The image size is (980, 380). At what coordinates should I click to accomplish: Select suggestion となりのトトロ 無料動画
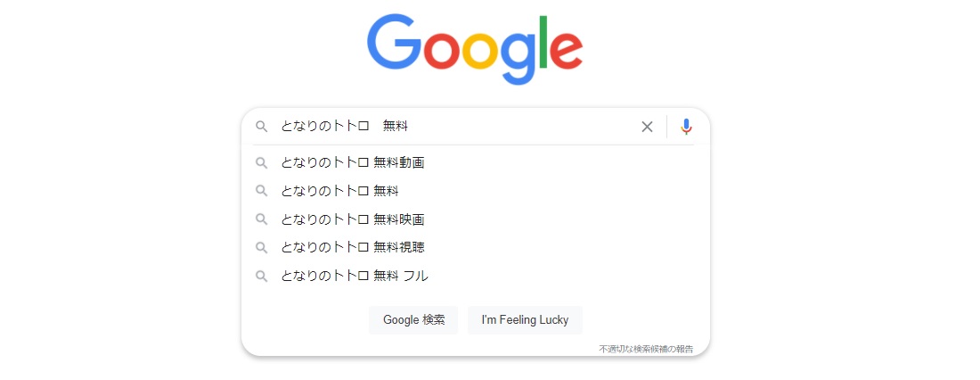click(475, 162)
